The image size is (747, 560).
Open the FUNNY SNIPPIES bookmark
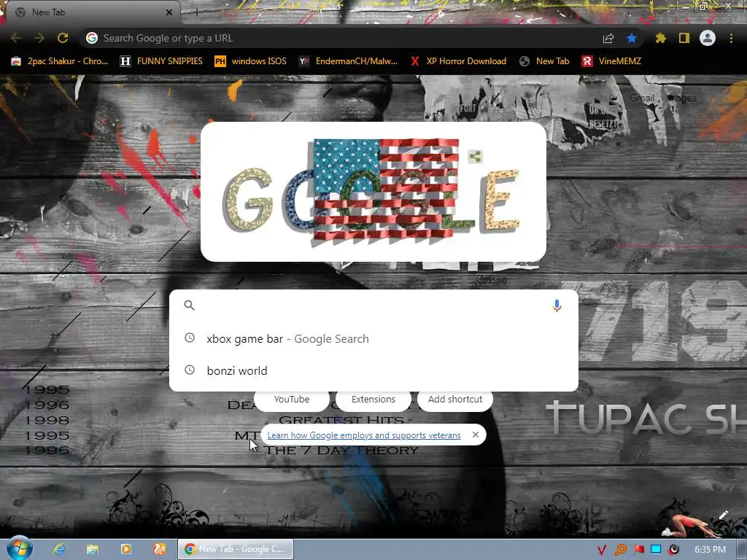click(161, 61)
